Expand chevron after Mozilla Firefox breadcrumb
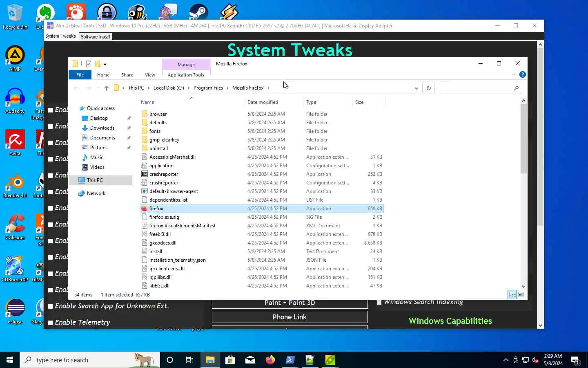Screen dimensions: 588x368 [268, 88]
